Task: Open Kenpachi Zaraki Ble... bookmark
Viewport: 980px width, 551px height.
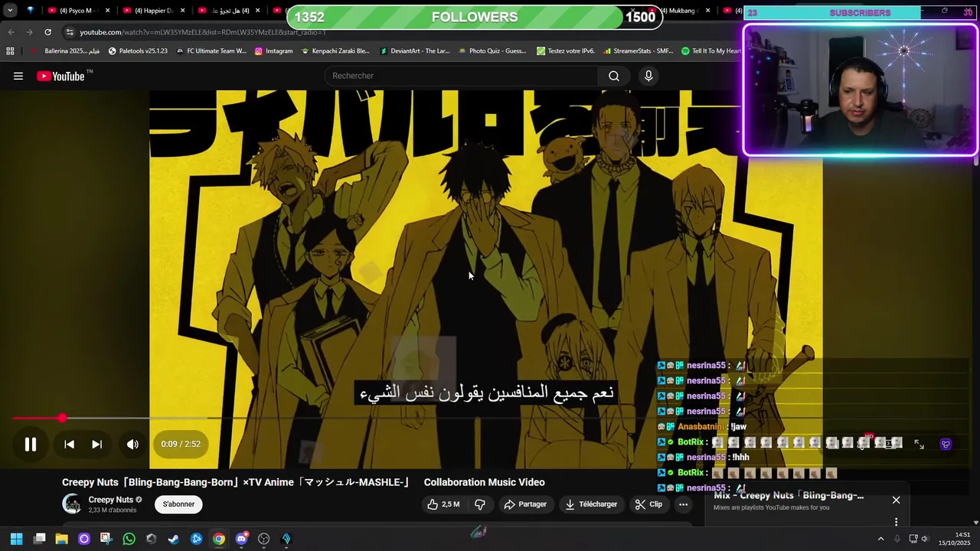Action: tap(335, 51)
